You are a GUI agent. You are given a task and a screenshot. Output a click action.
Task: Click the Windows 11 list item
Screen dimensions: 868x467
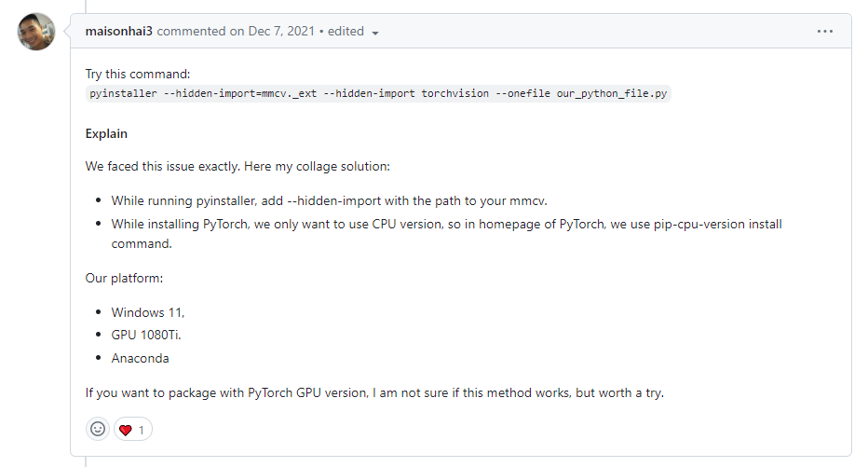pos(148,312)
